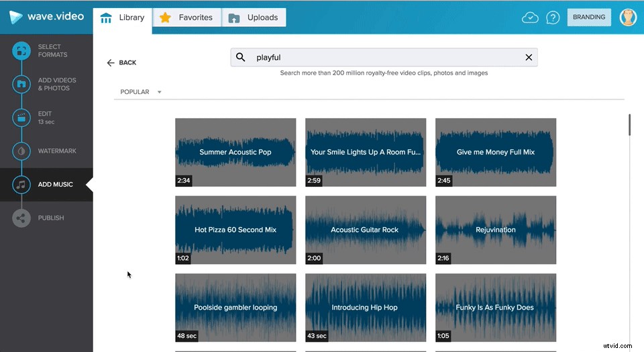The width and height of the screenshot is (644, 352).
Task: Click the wave.video logo
Action: 46,17
